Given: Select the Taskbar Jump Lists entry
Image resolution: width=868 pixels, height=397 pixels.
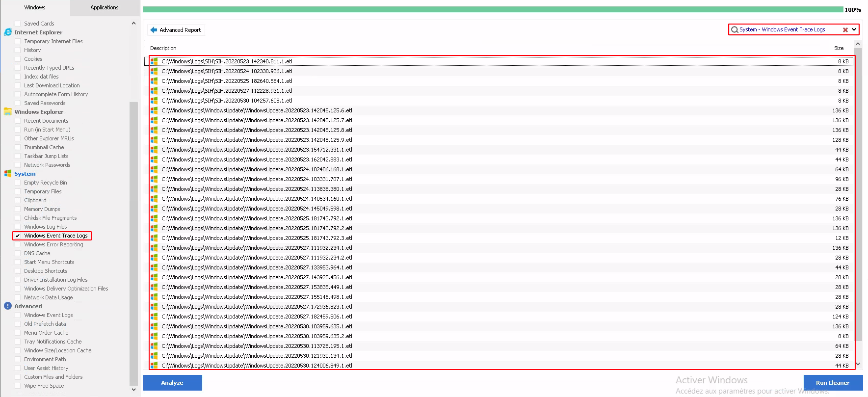Looking at the screenshot, I should (x=46, y=156).
